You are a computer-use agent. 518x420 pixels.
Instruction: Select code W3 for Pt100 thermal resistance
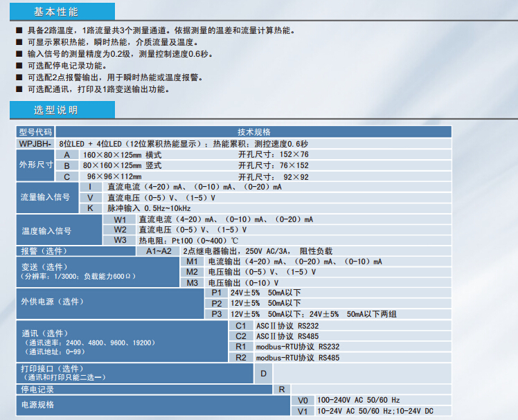coord(120,240)
